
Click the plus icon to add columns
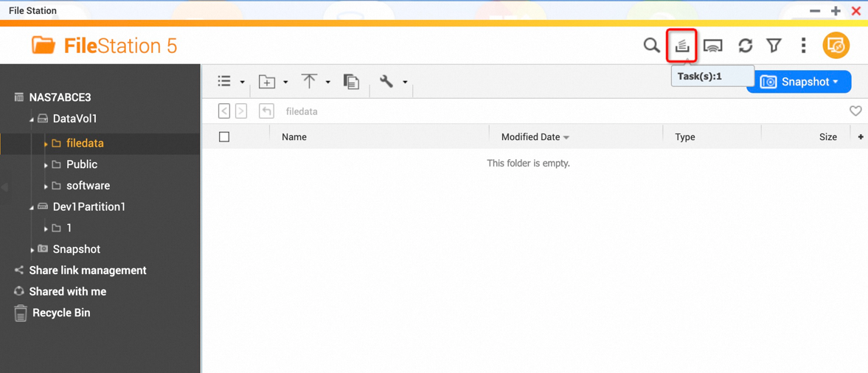coord(861,136)
